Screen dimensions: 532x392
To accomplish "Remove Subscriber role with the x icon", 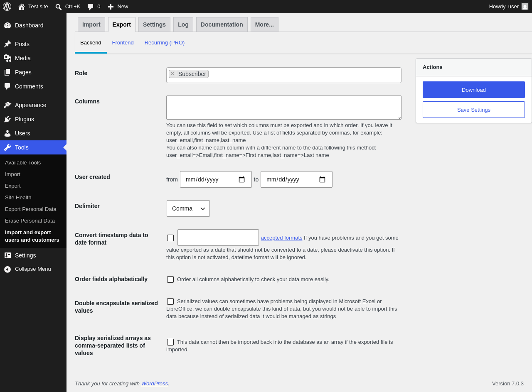I will point(172,73).
